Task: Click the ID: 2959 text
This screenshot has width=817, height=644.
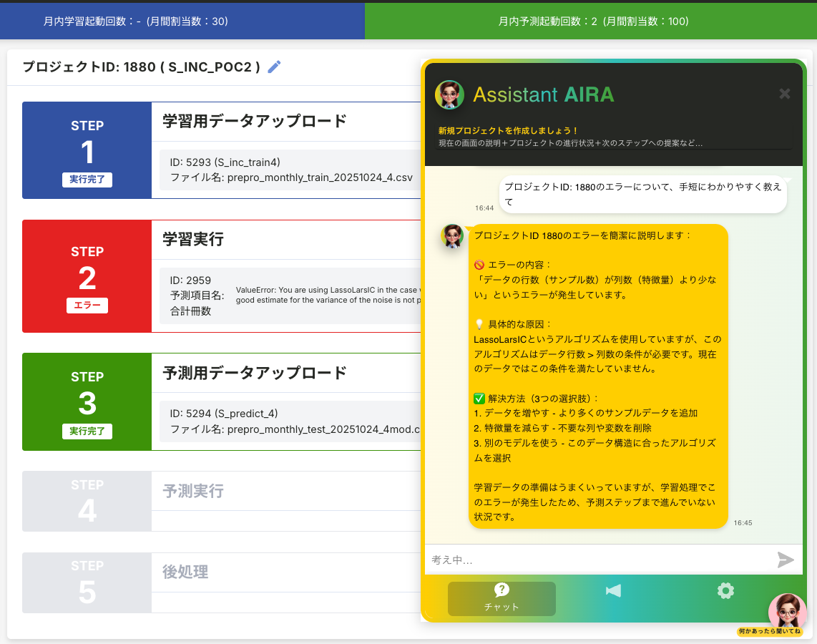Action: [190, 280]
